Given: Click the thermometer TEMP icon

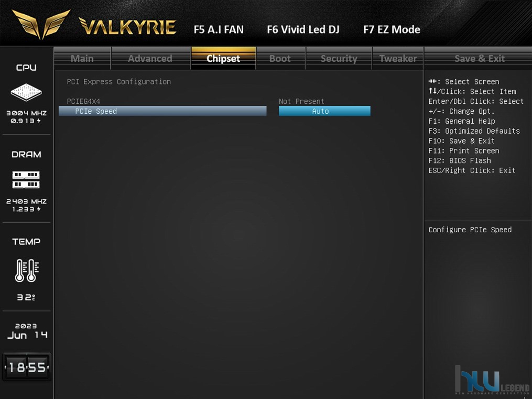Looking at the screenshot, I should point(27,271).
